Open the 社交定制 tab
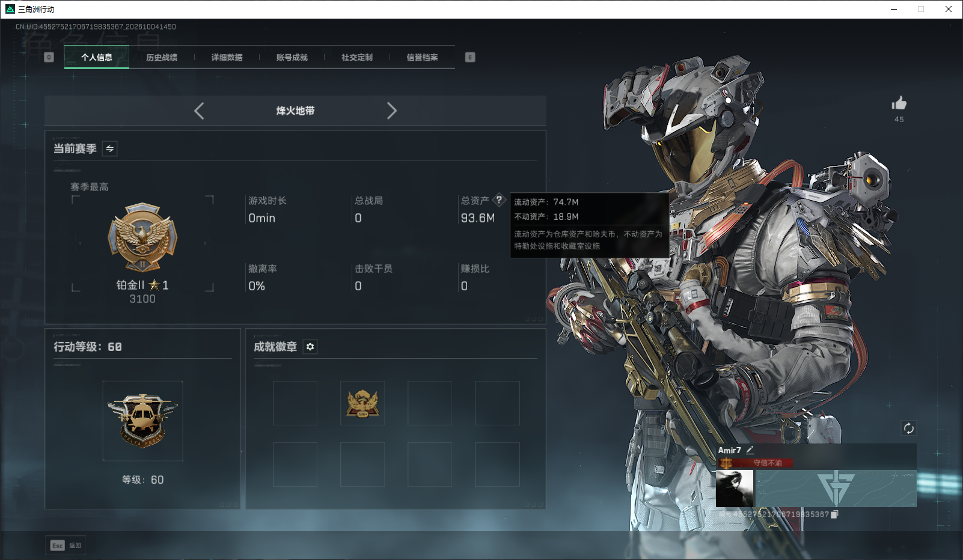Image resolution: width=963 pixels, height=560 pixels. (357, 57)
